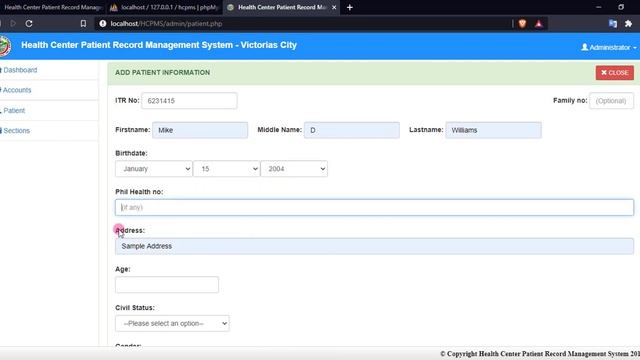Click the empty Age field

(x=167, y=284)
